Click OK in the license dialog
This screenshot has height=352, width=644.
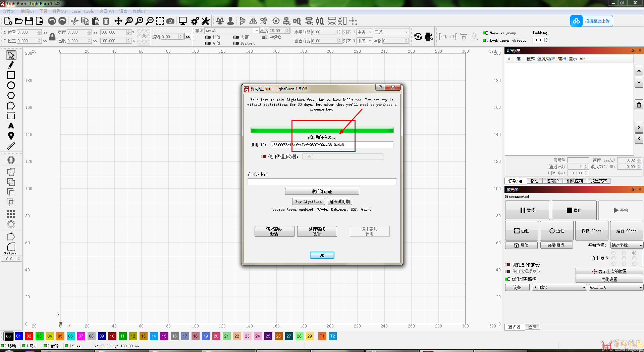tap(322, 255)
